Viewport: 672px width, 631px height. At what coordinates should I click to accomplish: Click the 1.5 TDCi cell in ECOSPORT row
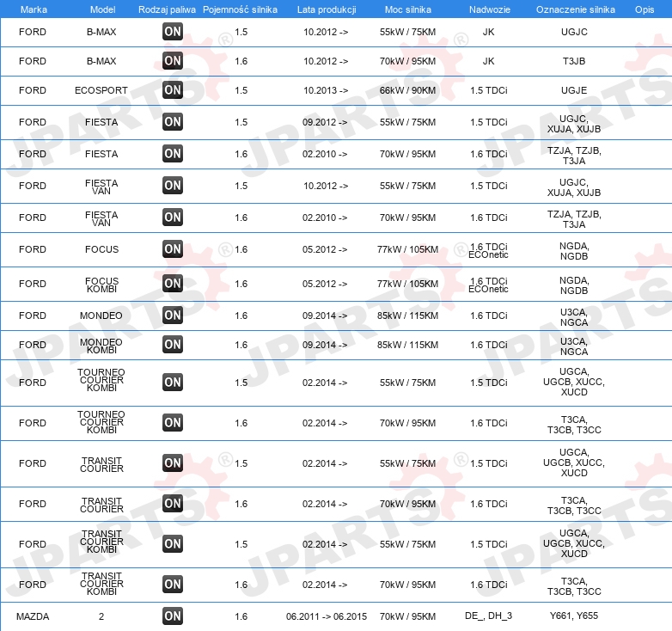tap(489, 90)
